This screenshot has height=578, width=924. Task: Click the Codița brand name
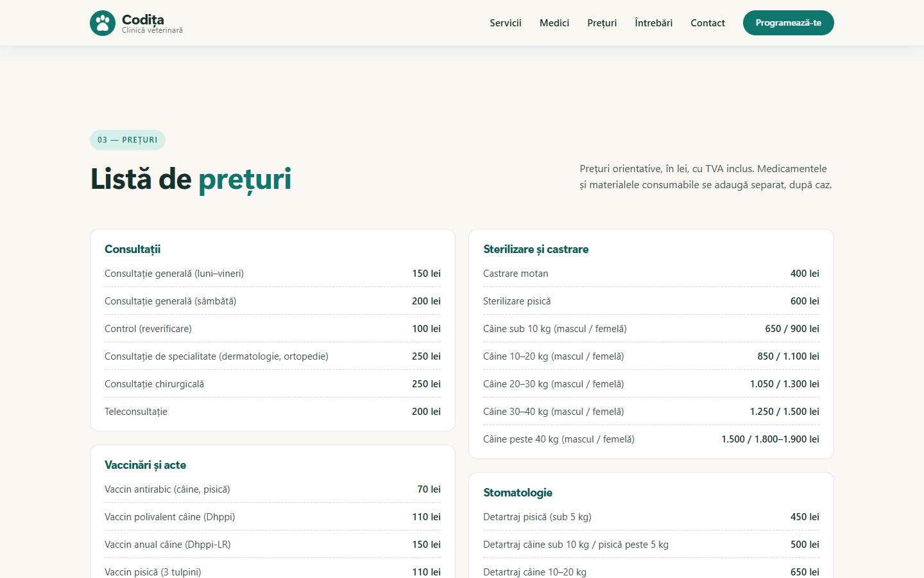143,19
